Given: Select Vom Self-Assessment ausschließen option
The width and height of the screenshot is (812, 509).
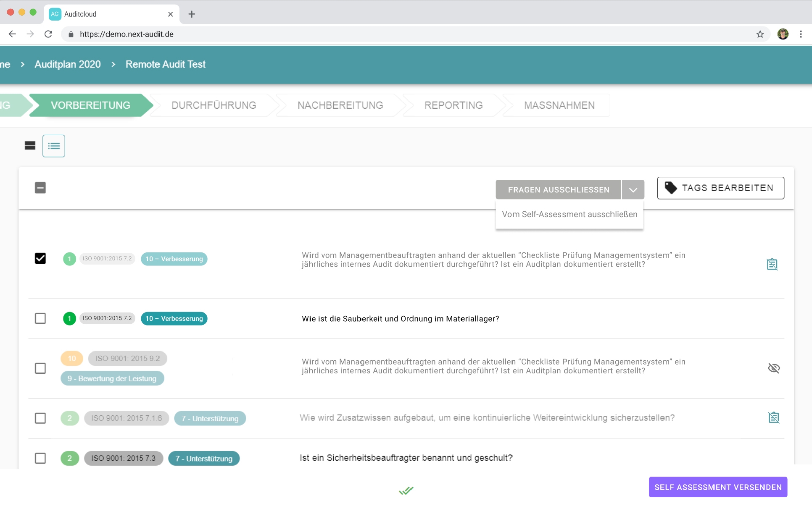Looking at the screenshot, I should click(569, 214).
